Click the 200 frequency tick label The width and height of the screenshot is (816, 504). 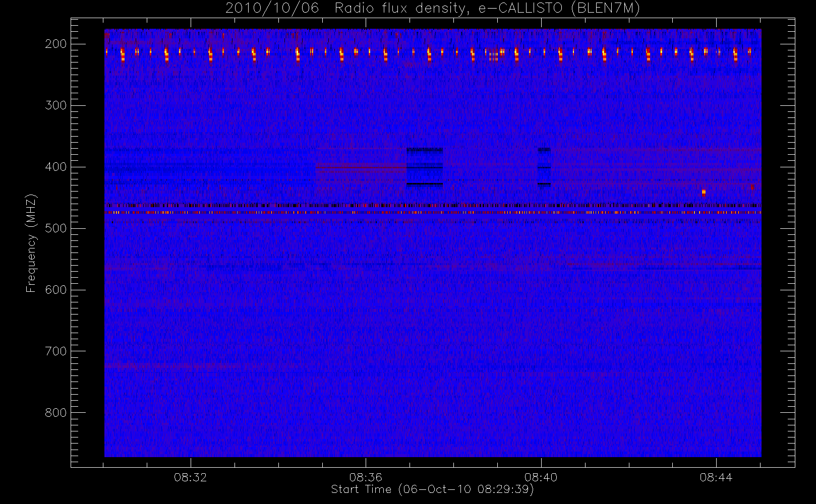point(56,44)
